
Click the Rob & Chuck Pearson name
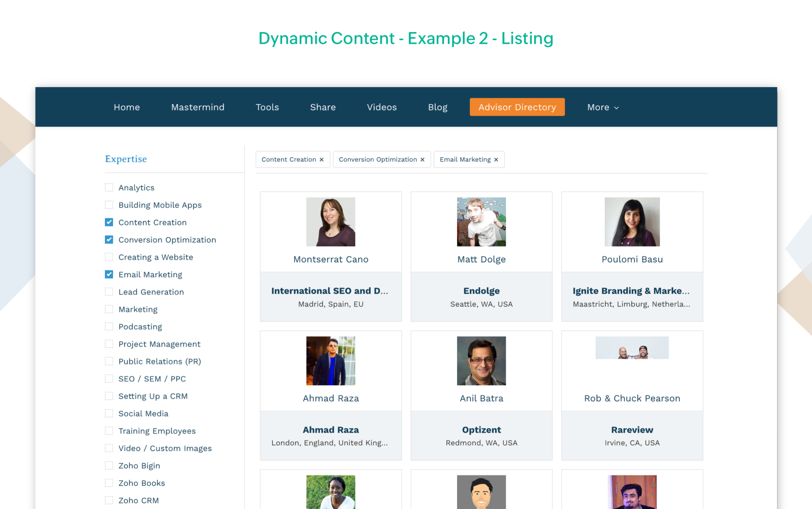coord(632,398)
